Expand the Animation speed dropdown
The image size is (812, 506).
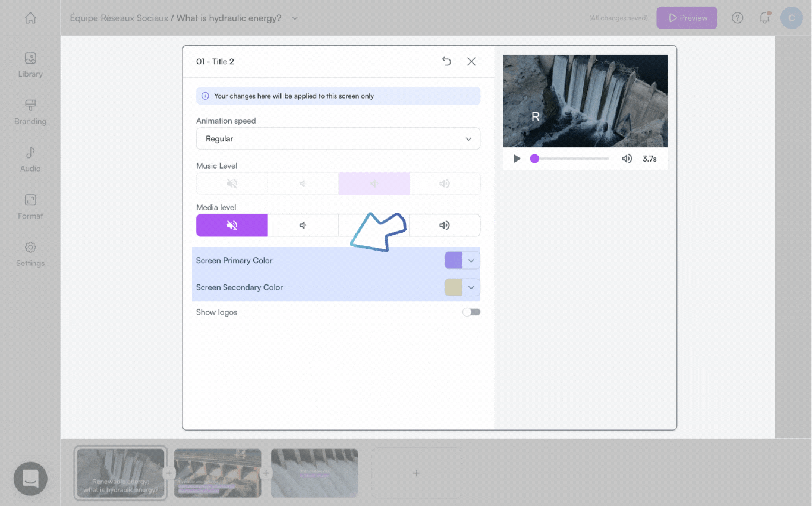pyautogui.click(x=338, y=139)
